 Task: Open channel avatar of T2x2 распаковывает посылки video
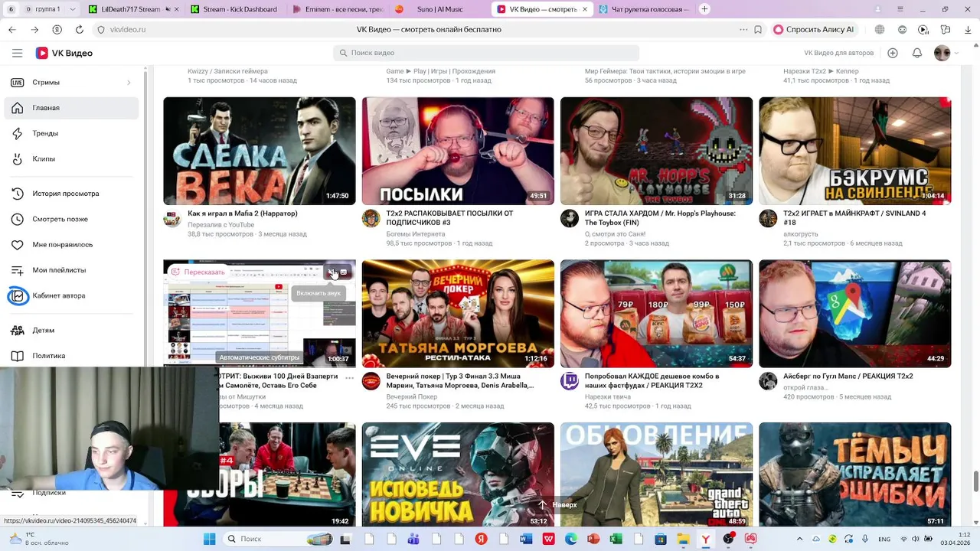pos(371,218)
